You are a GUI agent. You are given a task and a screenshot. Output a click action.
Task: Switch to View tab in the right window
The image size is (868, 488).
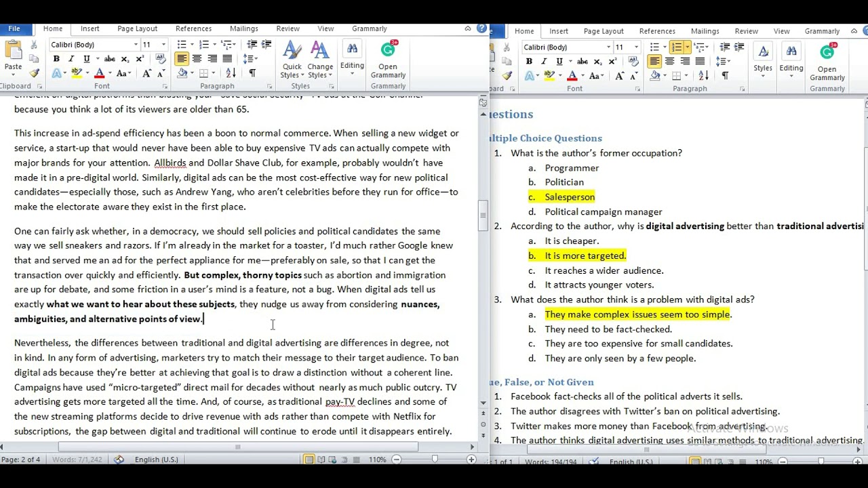tap(782, 31)
